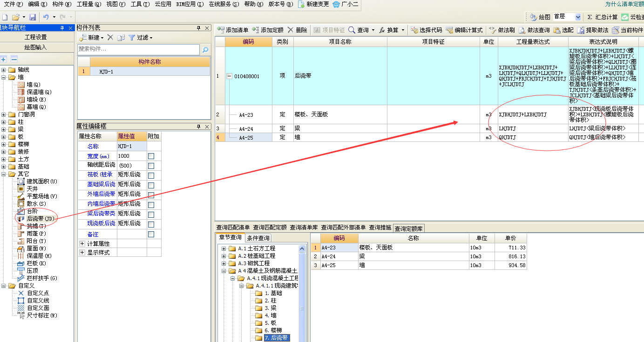
Task: Click the copy component icon in 构件列表
Action: tap(121, 37)
